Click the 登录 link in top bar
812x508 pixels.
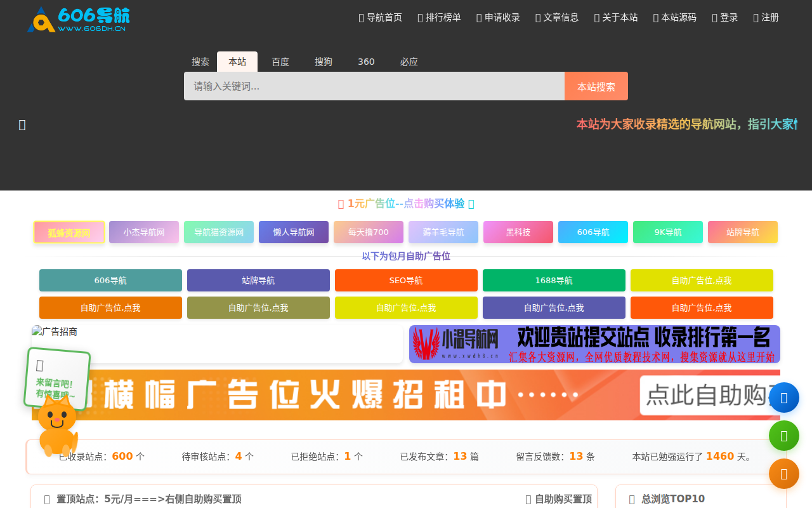pyautogui.click(x=724, y=18)
